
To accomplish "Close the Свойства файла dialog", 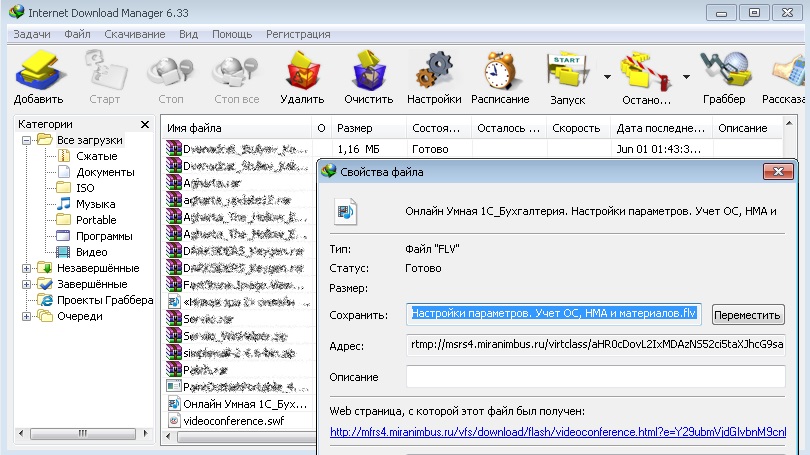I will click(778, 171).
